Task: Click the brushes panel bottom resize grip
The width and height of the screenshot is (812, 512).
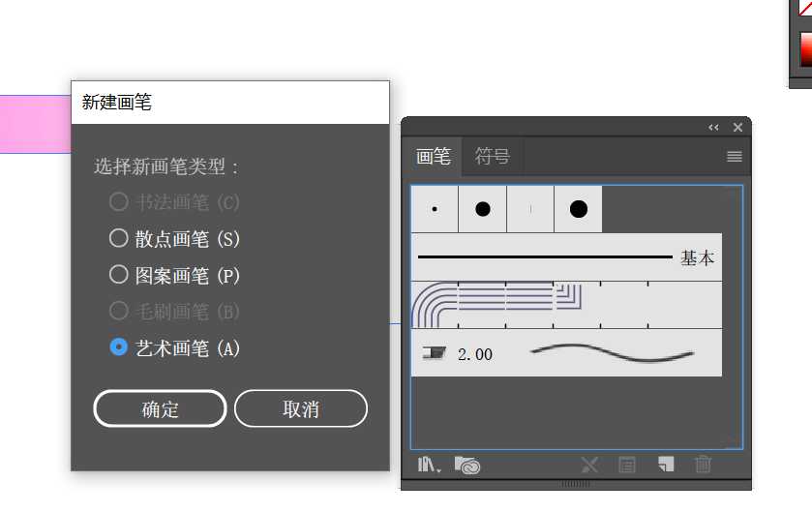Action: 575,485
